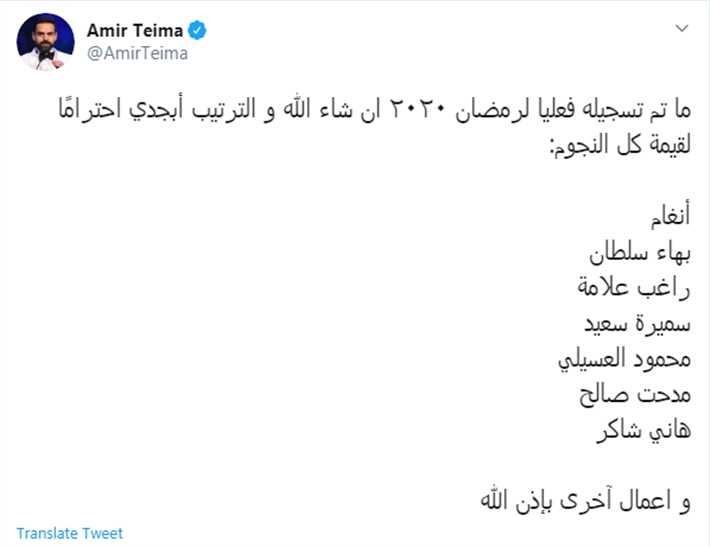Select the name هاني شاكر

(x=643, y=430)
